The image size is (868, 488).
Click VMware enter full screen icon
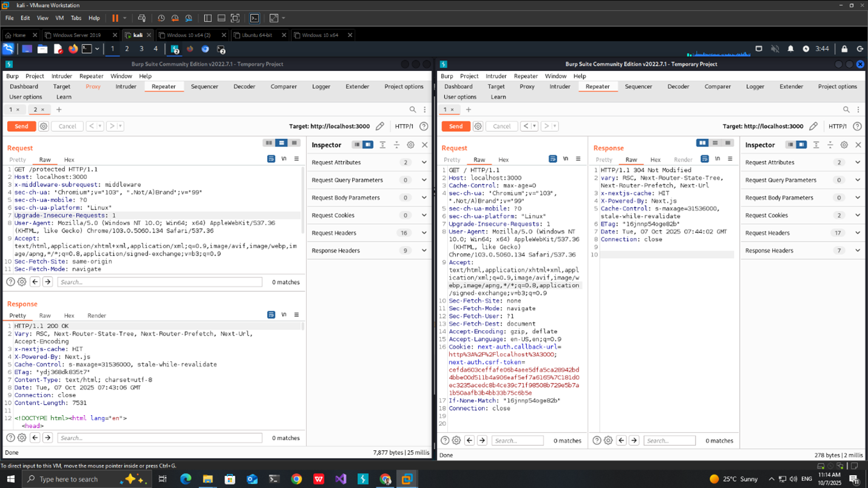pos(235,18)
